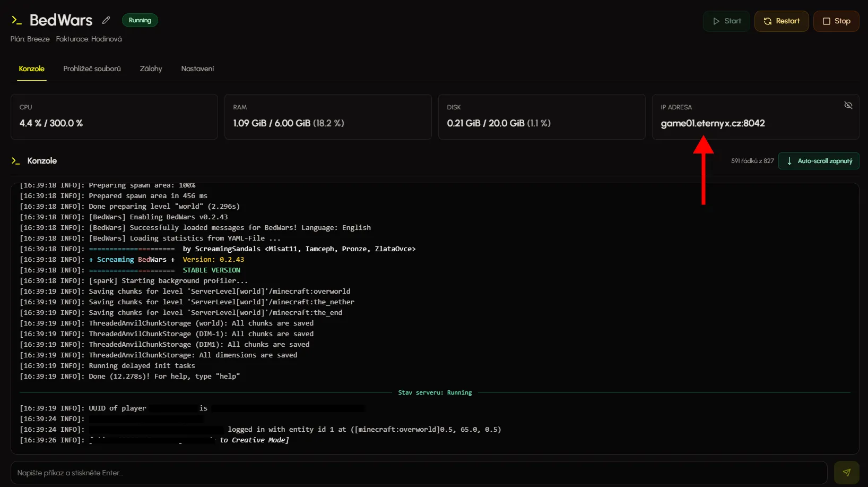Click log line ending 'minecraft:the_end'
The height and width of the screenshot is (487, 868).
click(x=181, y=313)
